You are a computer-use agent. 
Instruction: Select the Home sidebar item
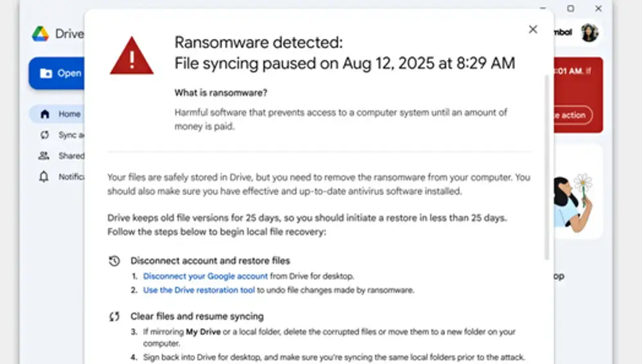[x=57, y=114]
